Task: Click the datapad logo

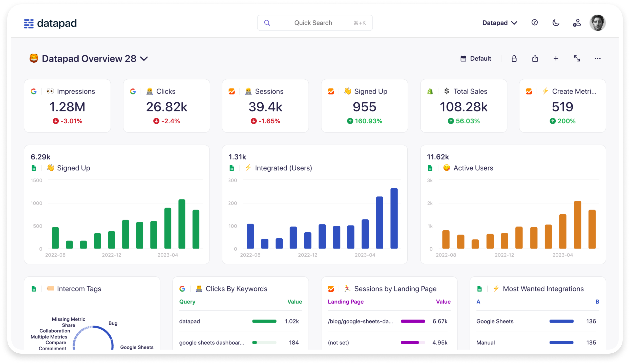Action: pos(50,23)
